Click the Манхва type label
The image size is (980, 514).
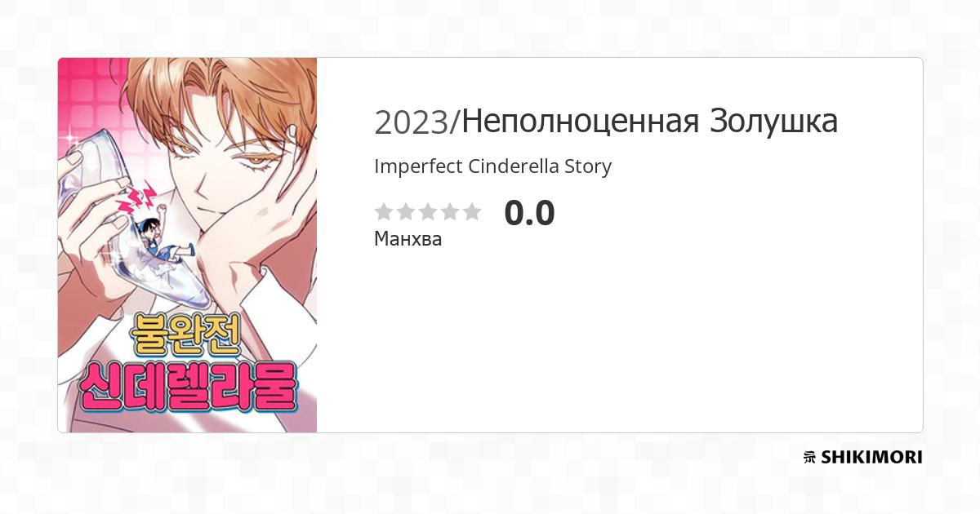pos(408,239)
